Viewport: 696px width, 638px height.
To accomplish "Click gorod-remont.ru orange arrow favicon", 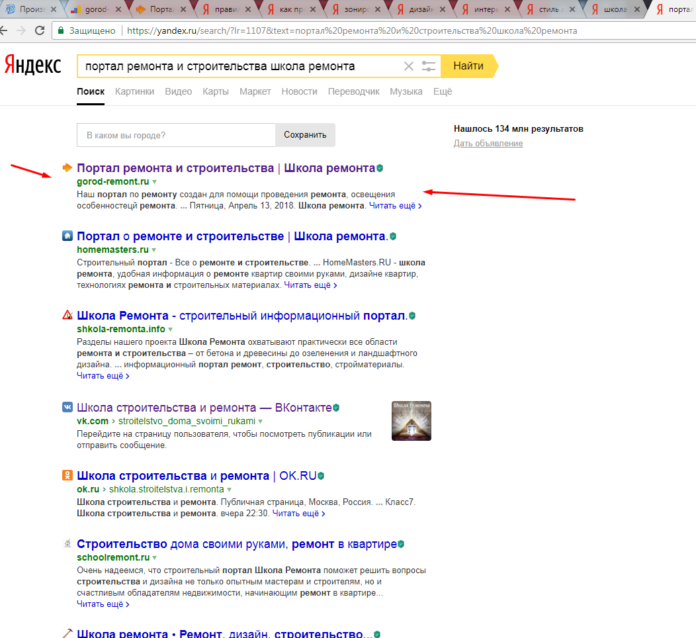I will tap(67, 168).
